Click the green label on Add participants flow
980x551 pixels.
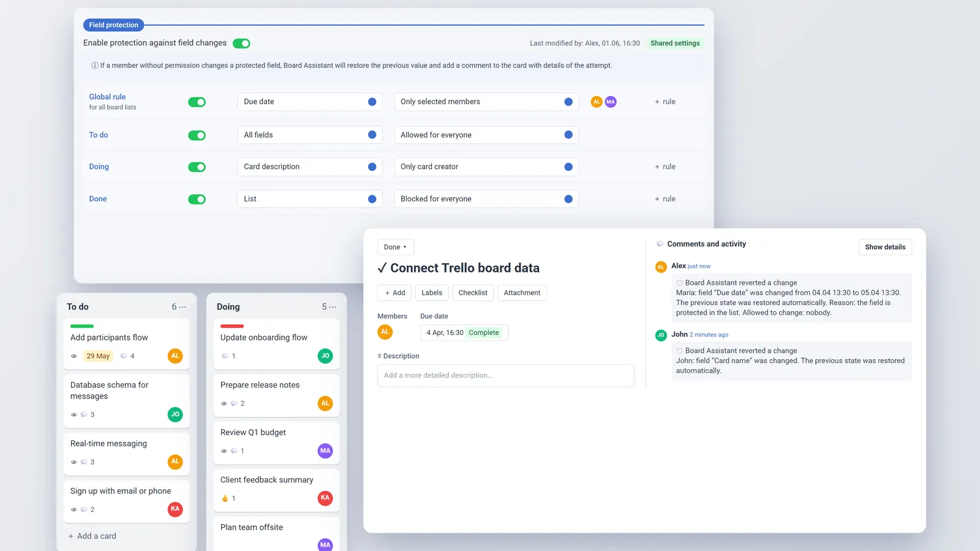[82, 326]
